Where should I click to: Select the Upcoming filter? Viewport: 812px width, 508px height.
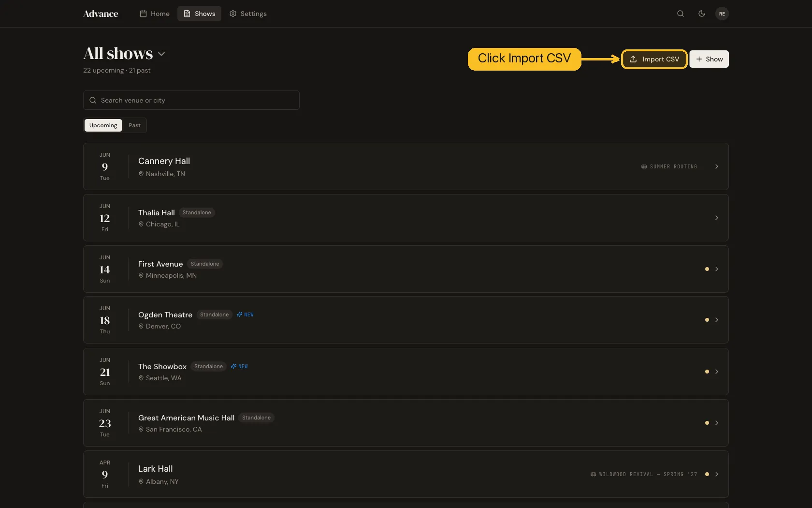click(103, 125)
